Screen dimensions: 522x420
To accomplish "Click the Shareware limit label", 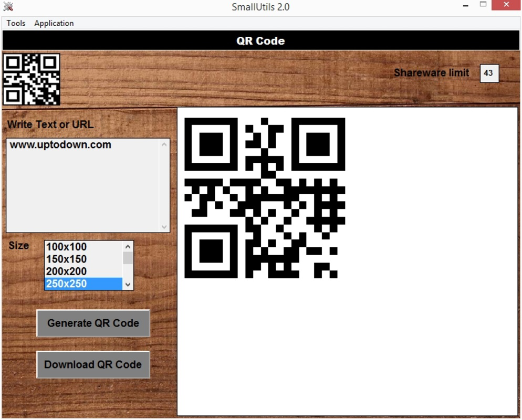I will click(432, 72).
